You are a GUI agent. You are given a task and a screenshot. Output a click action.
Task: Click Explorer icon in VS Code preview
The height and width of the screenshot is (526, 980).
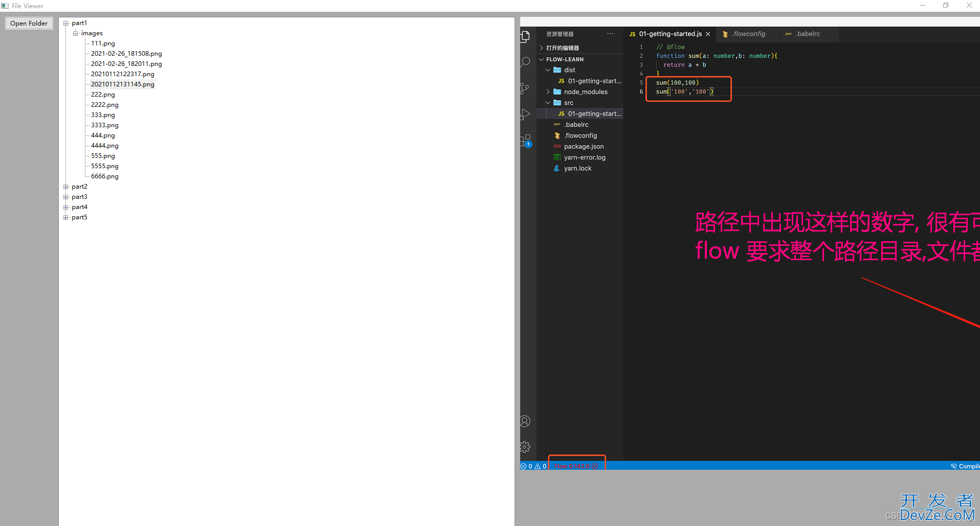(525, 36)
